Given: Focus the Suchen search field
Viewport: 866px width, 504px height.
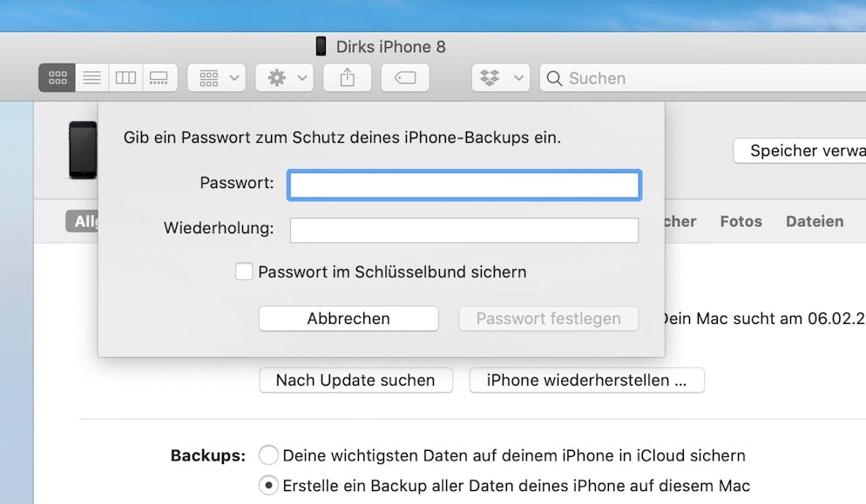Looking at the screenshot, I should tap(703, 77).
